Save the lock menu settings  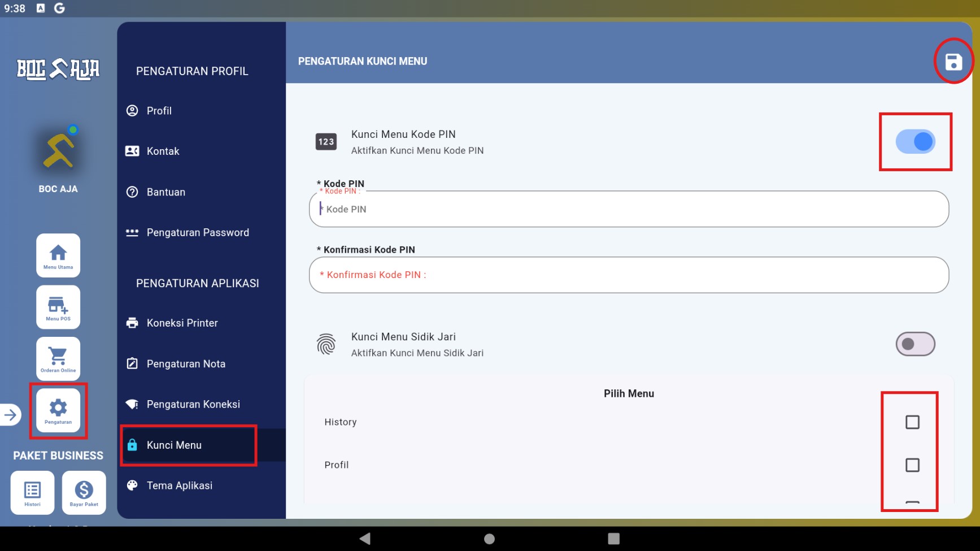click(953, 62)
